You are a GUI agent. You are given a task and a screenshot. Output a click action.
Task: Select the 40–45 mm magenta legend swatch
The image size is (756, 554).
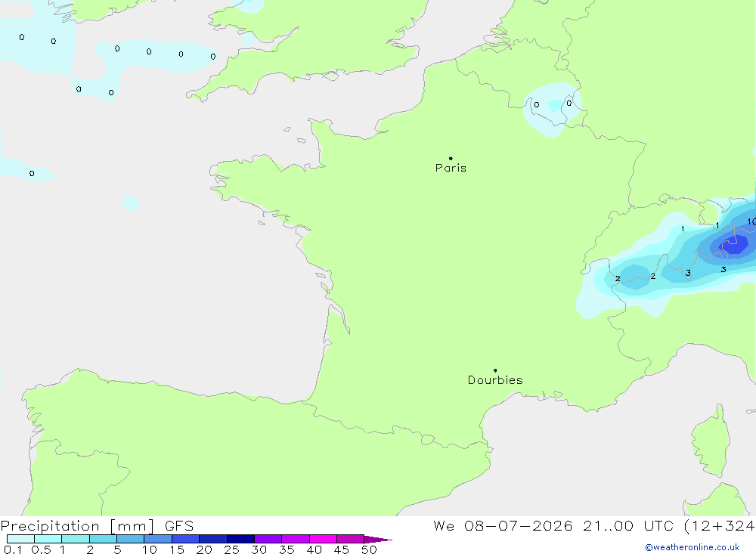323,539
